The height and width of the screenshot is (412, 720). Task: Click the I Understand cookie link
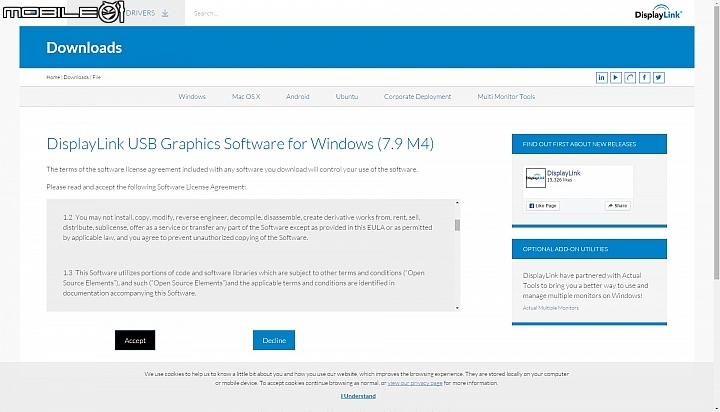[358, 396]
